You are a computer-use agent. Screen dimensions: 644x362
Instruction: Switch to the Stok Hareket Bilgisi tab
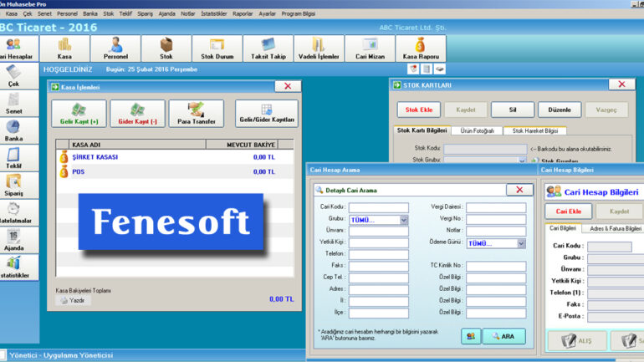(534, 130)
